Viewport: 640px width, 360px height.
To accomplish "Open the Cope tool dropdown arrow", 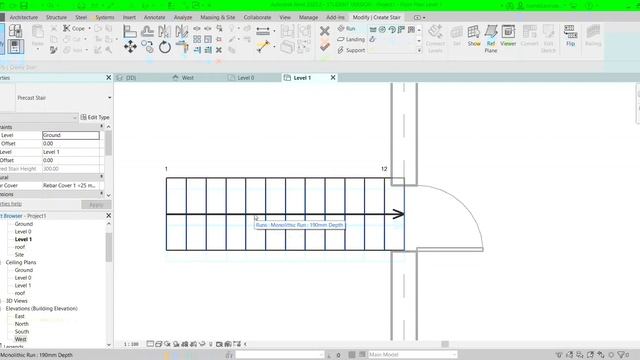I will tap(89, 29).
